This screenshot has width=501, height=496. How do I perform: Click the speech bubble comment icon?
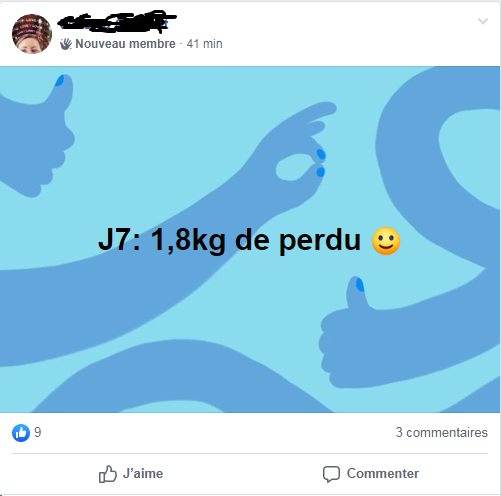[331, 474]
